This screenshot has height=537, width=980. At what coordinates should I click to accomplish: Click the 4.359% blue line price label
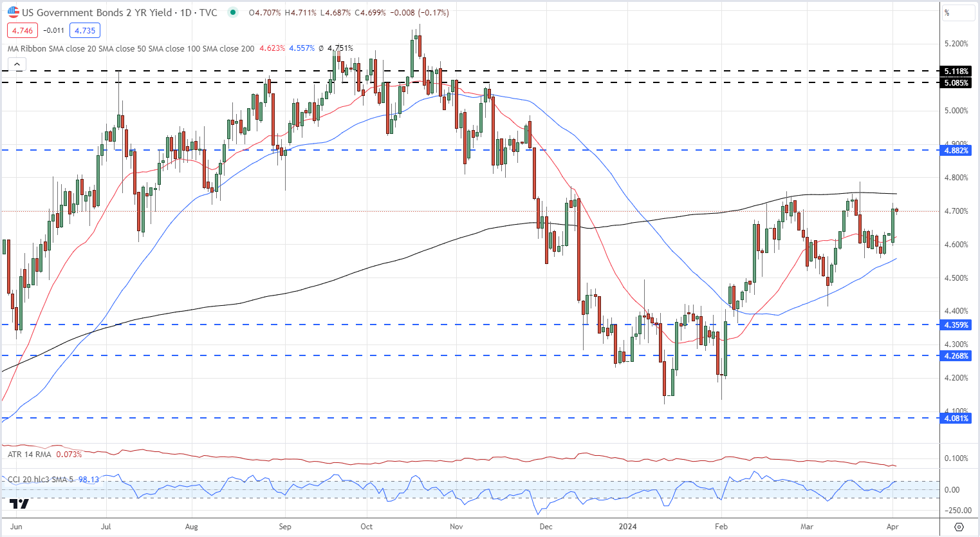click(x=957, y=325)
